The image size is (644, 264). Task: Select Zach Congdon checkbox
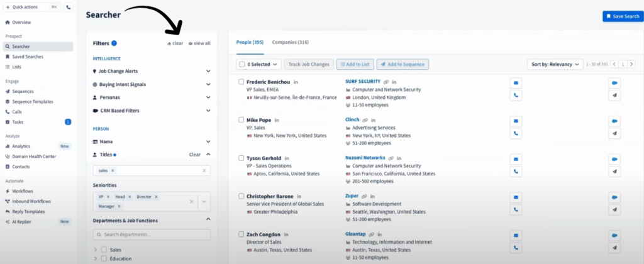point(241,234)
